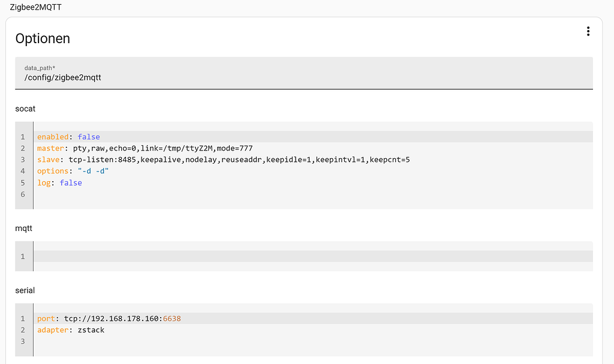This screenshot has height=364, width=614.
Task: Click the adapter: zstack line
Action: point(72,329)
